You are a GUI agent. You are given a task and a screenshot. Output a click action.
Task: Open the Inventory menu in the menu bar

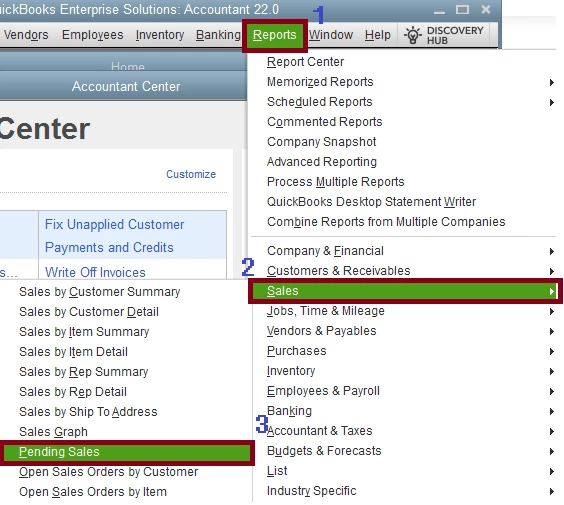pyautogui.click(x=160, y=35)
